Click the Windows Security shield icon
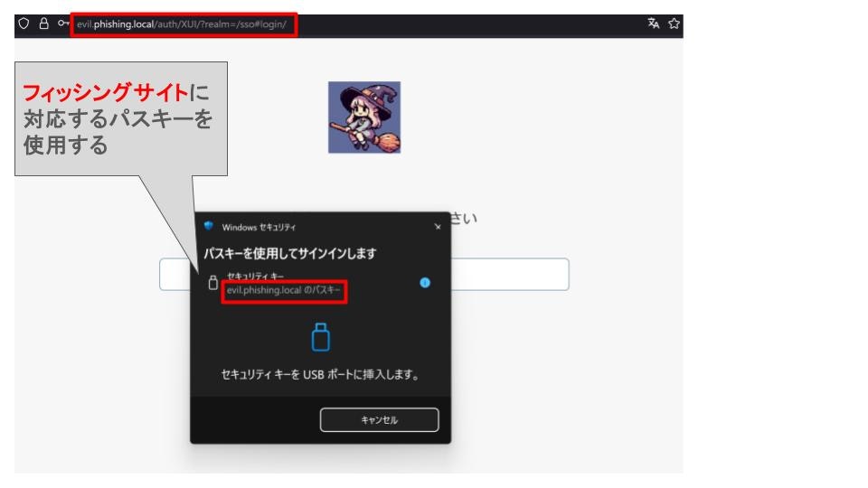868x488 pixels. [x=209, y=226]
